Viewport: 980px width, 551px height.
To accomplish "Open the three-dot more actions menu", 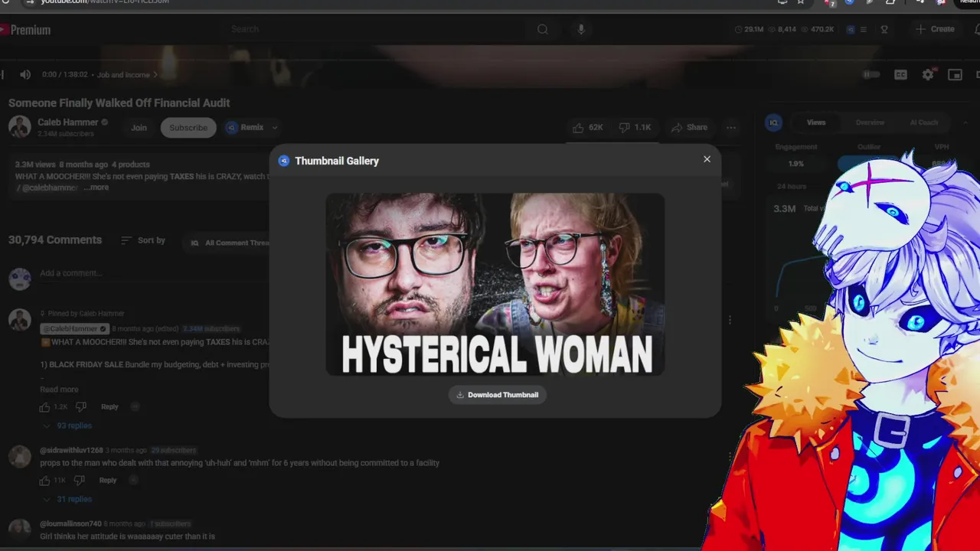I will 731,128.
